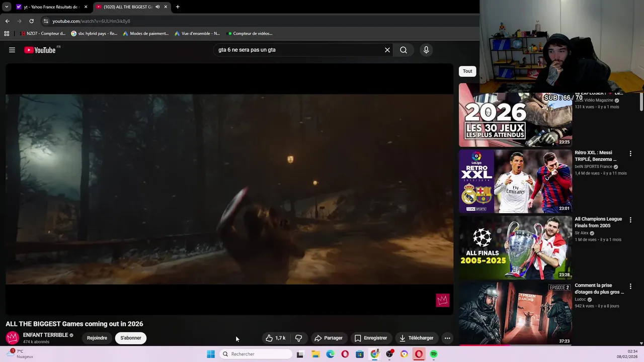Clear the search query with the X
The height and width of the screenshot is (362, 644).
pyautogui.click(x=387, y=50)
